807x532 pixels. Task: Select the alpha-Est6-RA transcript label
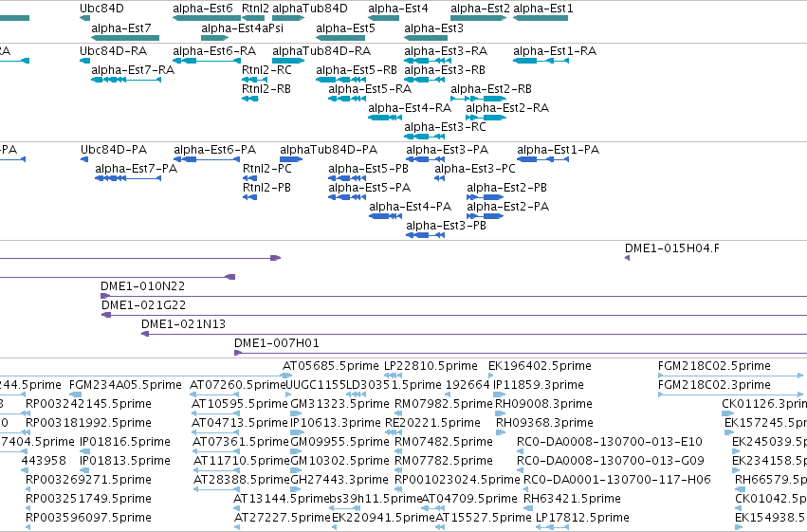coord(214,51)
